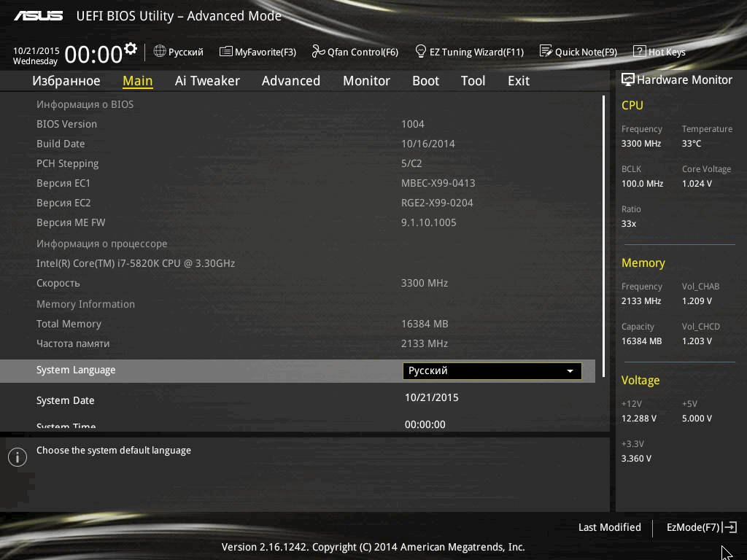This screenshot has width=747, height=560.
Task: Click Hot Keys label
Action: pos(667,52)
